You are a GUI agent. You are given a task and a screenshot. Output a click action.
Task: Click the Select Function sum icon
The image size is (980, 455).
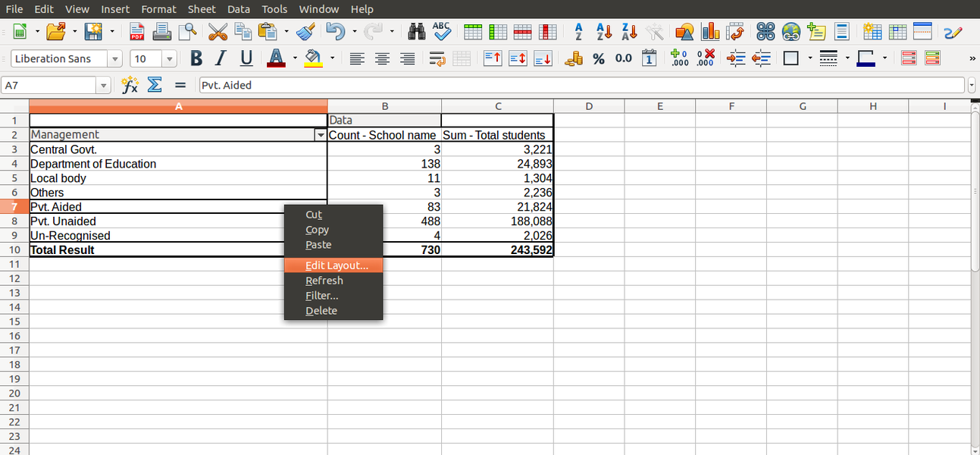tap(154, 84)
